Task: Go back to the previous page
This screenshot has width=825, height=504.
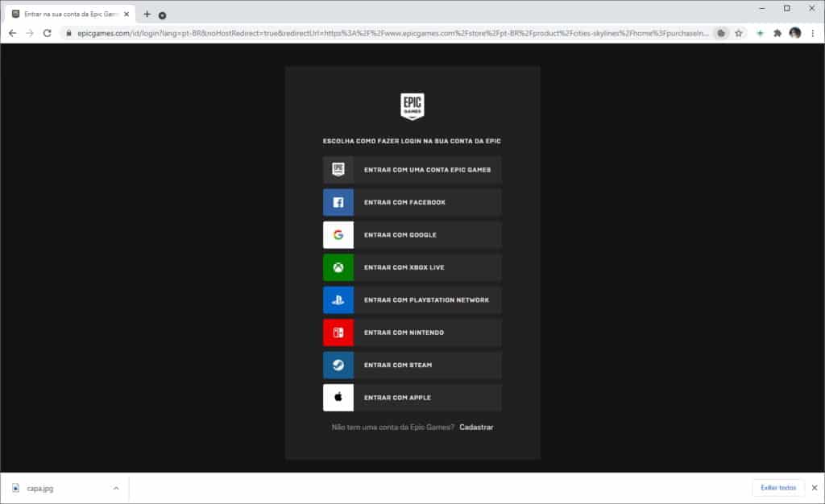Action: coord(13,33)
